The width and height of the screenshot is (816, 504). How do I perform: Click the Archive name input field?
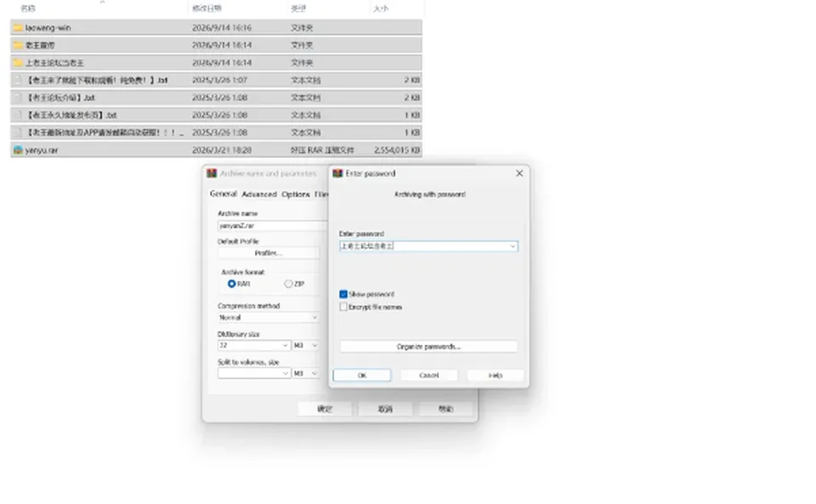coord(273,226)
